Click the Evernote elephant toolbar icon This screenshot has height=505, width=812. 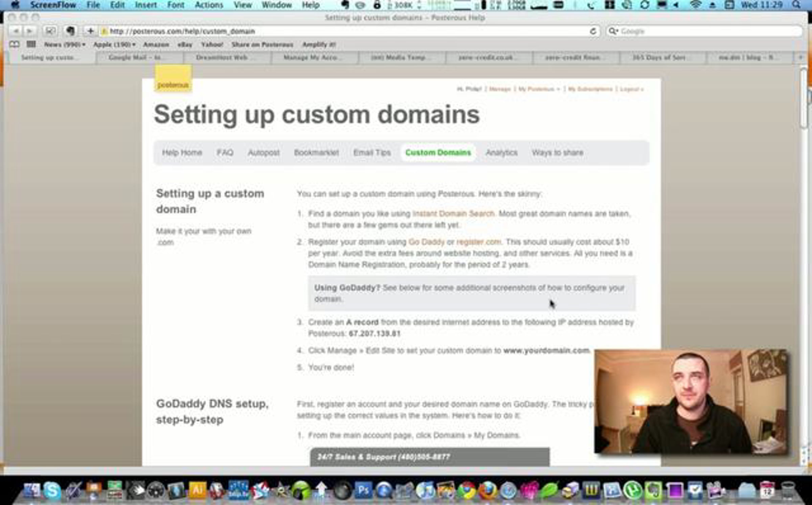pos(70,31)
